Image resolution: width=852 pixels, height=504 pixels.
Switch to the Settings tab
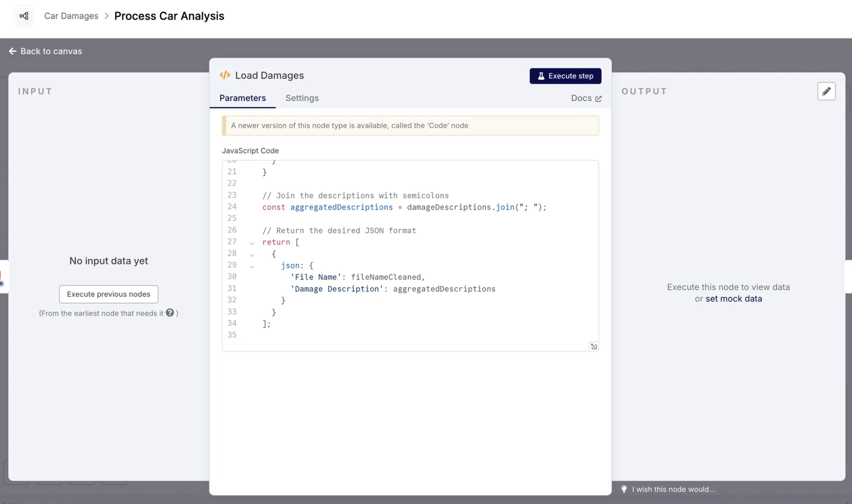[x=302, y=98]
